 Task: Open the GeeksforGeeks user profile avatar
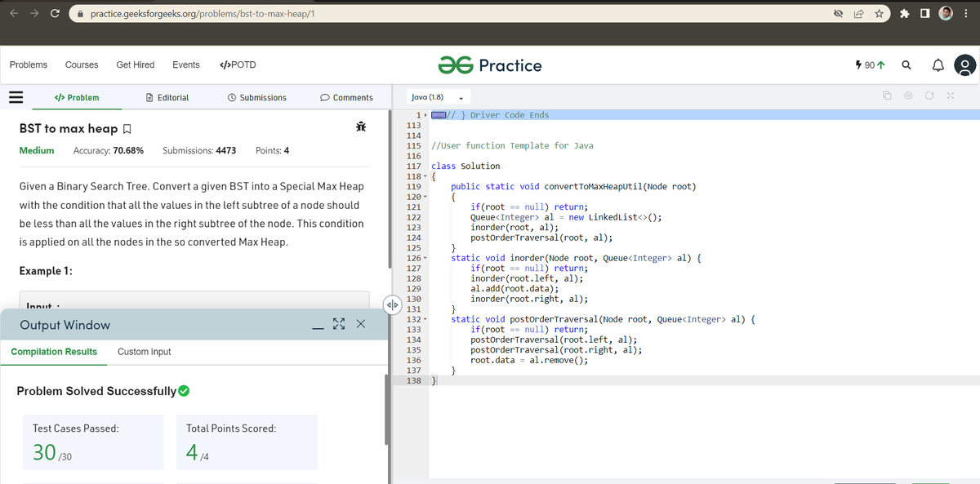(x=964, y=65)
